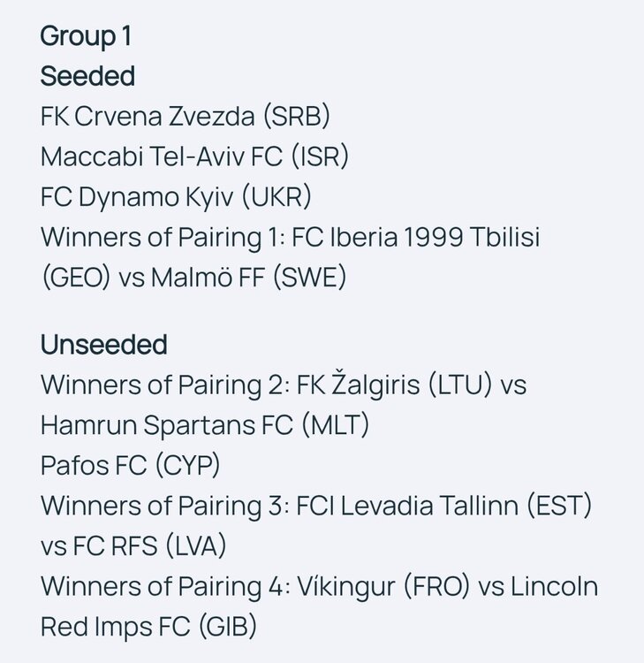Select the Unseeded section heading

[x=103, y=345]
